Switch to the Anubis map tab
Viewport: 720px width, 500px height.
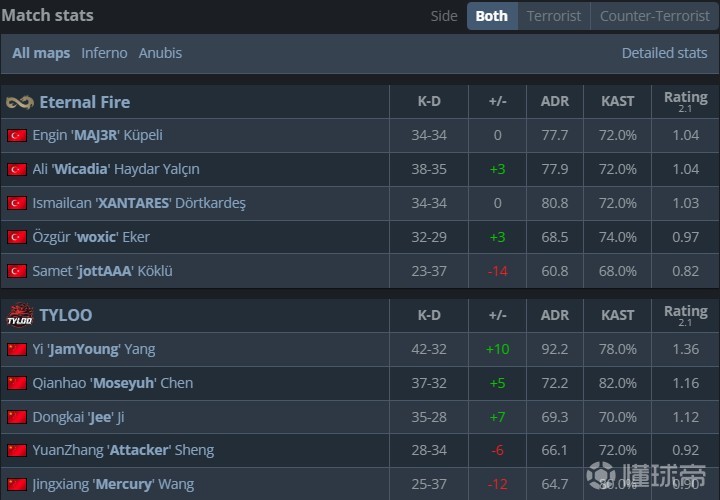click(x=160, y=53)
